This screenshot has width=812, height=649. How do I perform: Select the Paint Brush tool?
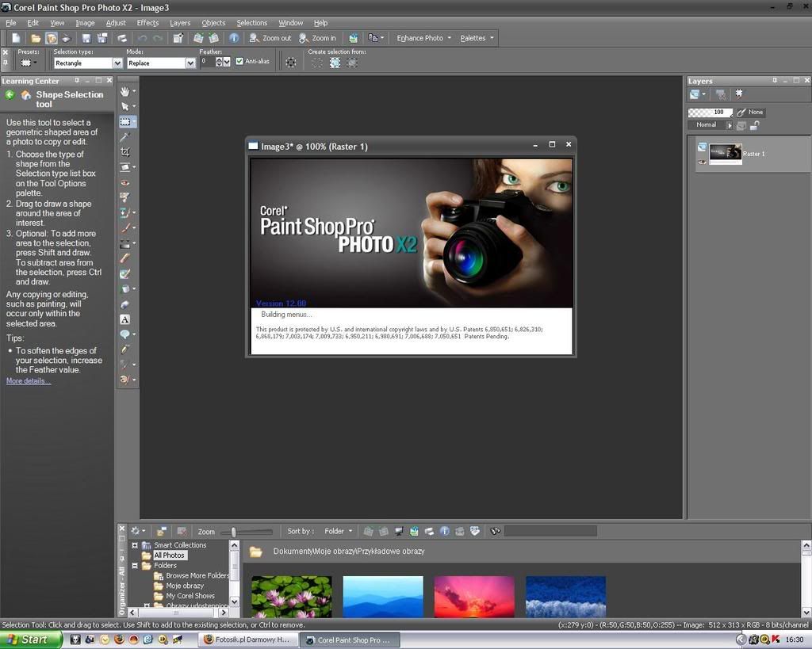[x=124, y=227]
